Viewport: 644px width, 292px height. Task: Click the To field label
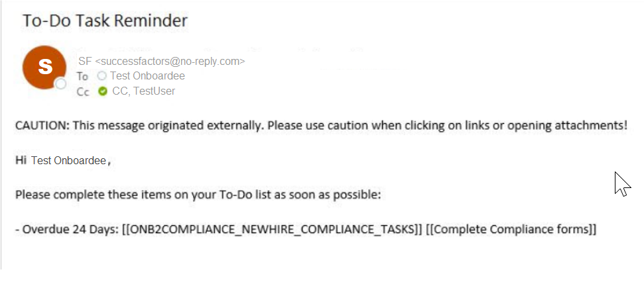coord(82,76)
